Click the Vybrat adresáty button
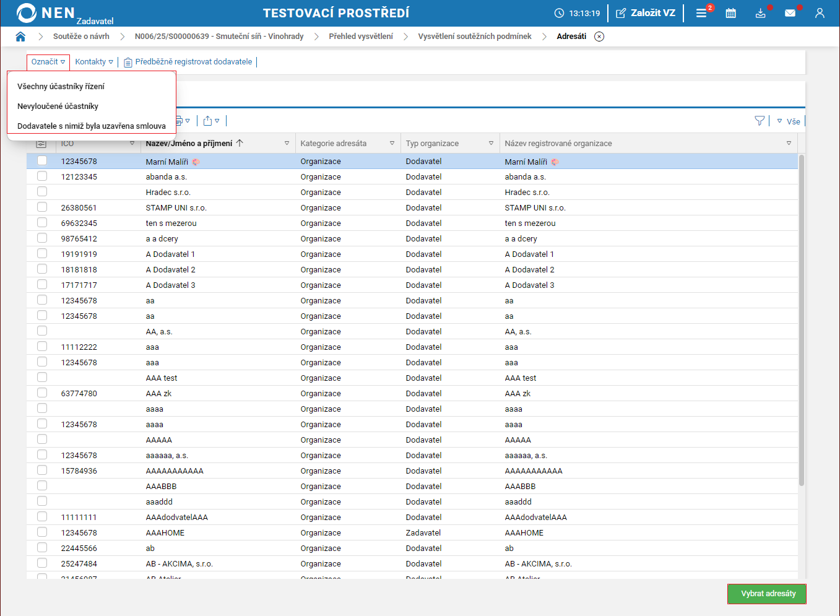Screen dimensions: 840x616 pos(768,594)
